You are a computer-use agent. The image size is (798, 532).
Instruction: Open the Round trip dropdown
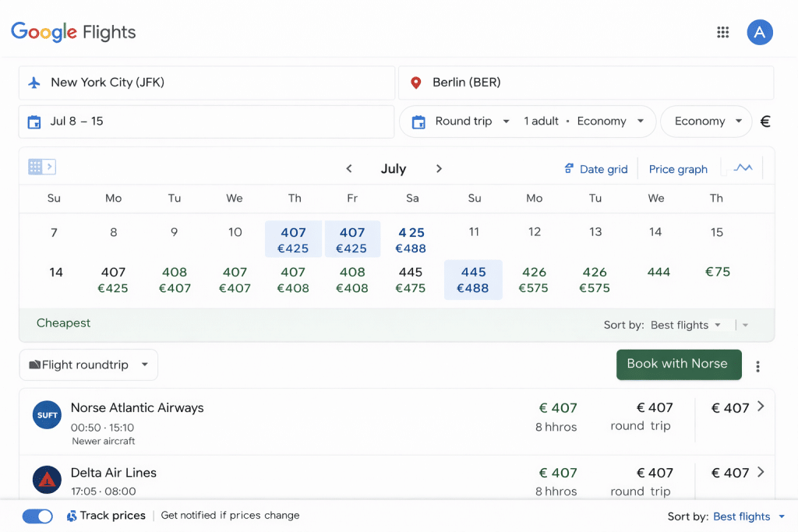465,121
